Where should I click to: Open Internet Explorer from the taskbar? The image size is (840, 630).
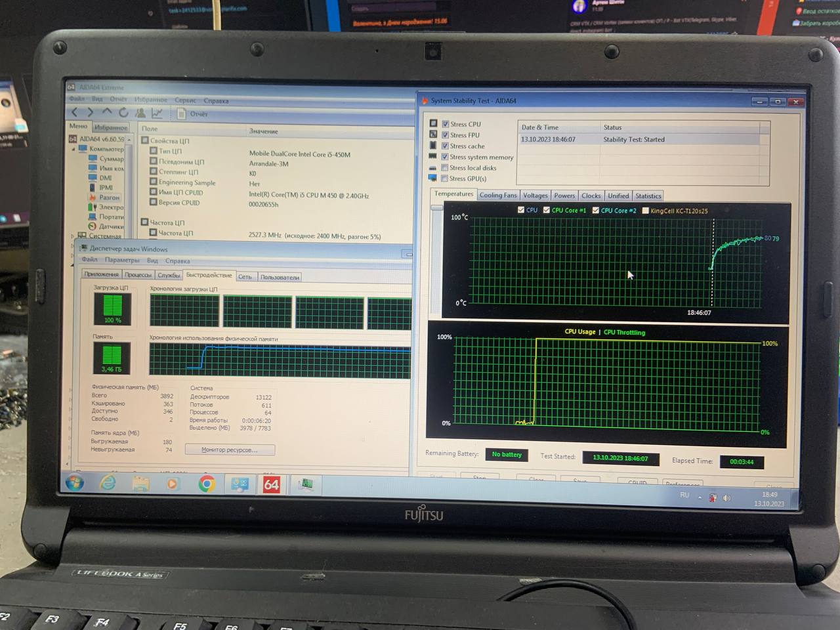pyautogui.click(x=108, y=483)
